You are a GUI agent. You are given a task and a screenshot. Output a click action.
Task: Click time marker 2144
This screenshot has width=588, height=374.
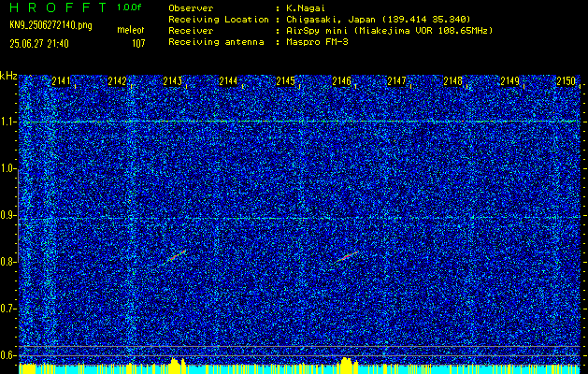coord(228,81)
